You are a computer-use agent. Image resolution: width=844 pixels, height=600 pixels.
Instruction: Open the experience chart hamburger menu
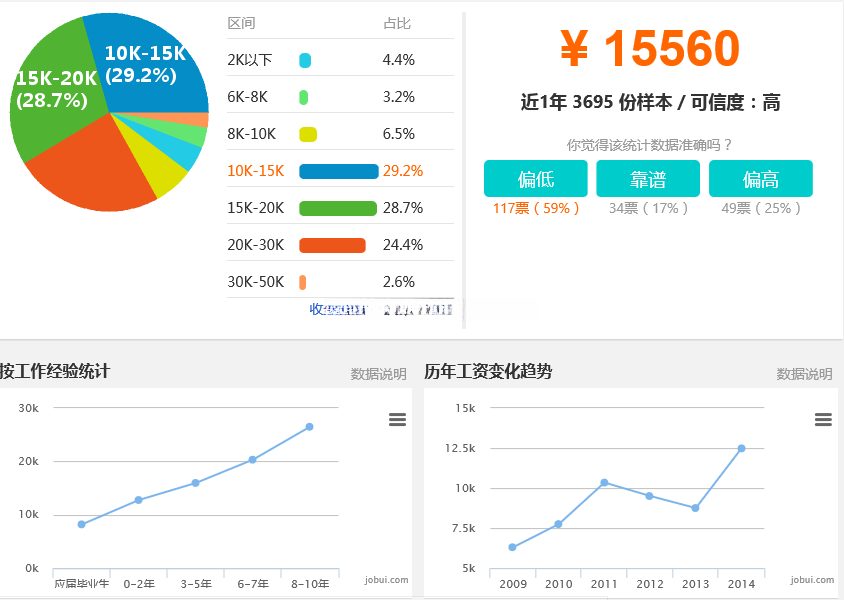pyautogui.click(x=397, y=419)
